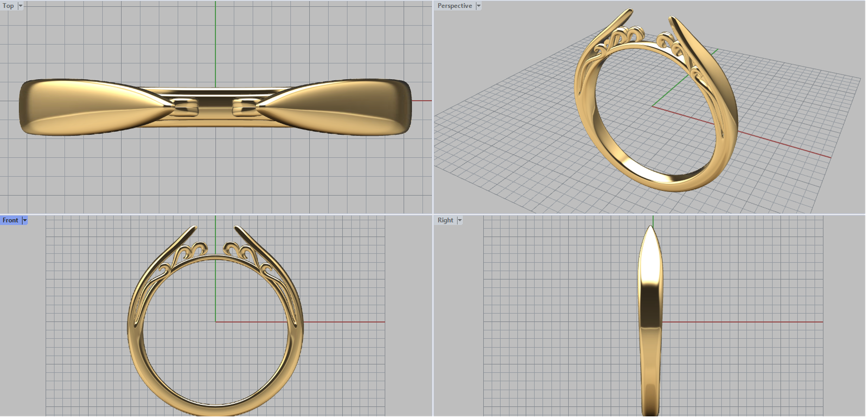
Task: Expand the Front viewport menu arrow
Action: point(24,220)
